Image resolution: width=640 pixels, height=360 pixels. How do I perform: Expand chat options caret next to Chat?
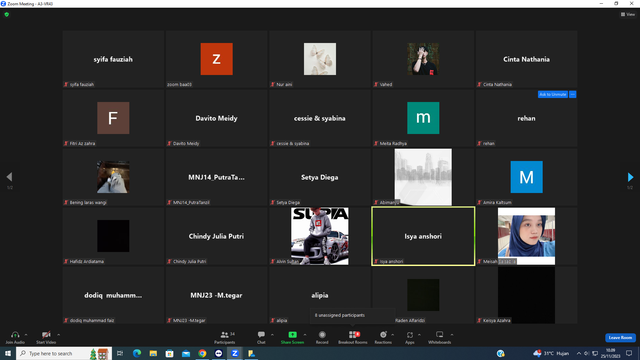(272, 335)
